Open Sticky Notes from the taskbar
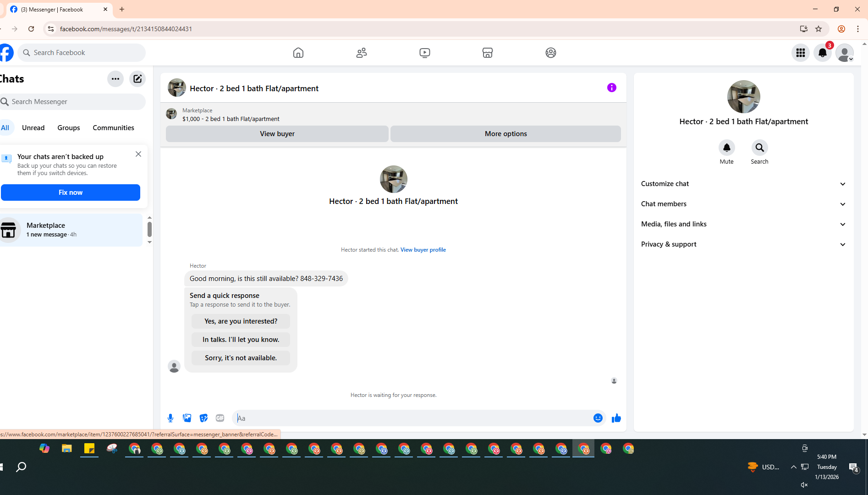Viewport: 868px width, 495px height. pos(89,449)
